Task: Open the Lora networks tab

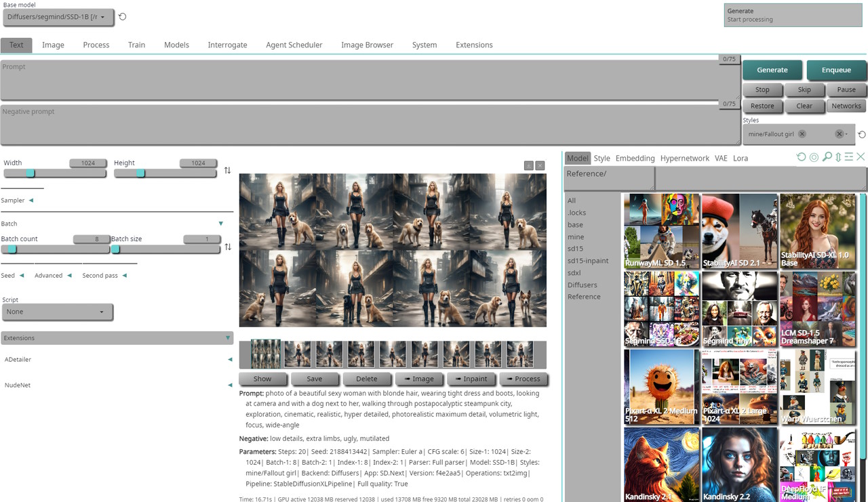Action: pyautogui.click(x=741, y=158)
